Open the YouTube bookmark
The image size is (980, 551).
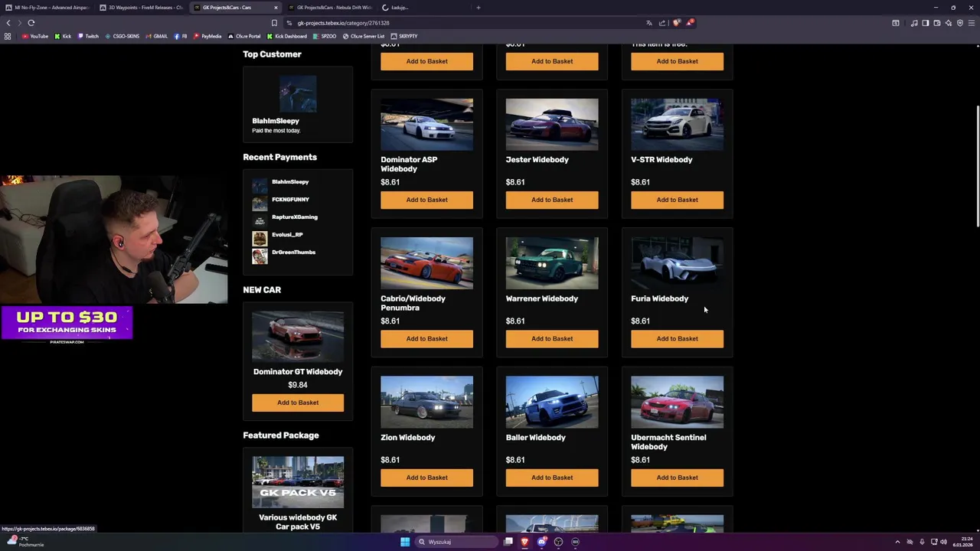click(x=35, y=36)
